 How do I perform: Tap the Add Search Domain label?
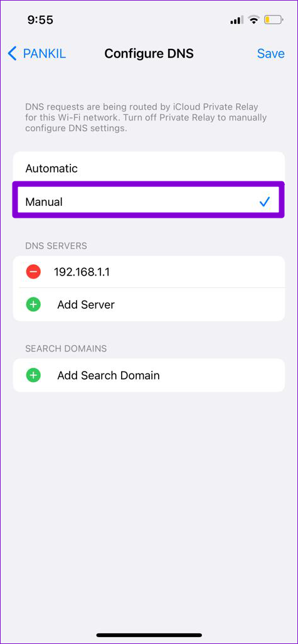click(109, 375)
